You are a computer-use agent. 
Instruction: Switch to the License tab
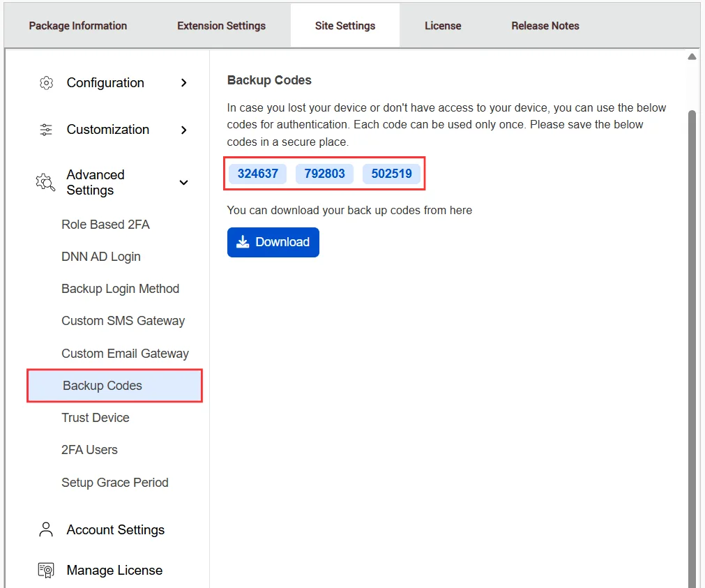click(x=443, y=25)
